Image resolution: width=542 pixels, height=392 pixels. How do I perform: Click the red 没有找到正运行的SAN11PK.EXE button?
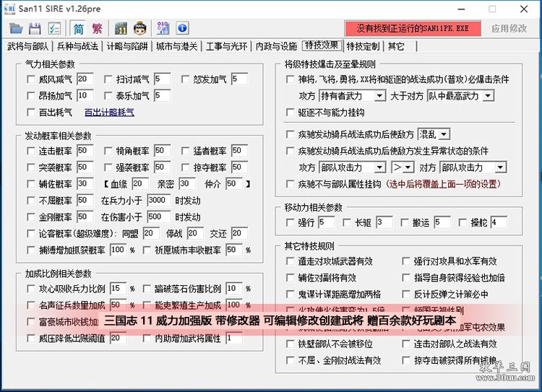pyautogui.click(x=413, y=28)
